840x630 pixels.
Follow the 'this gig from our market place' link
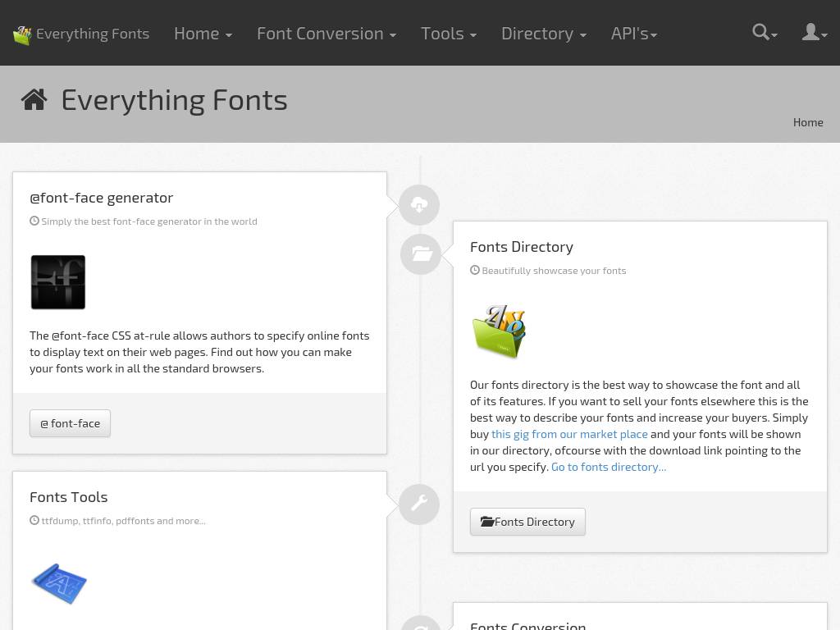(569, 434)
